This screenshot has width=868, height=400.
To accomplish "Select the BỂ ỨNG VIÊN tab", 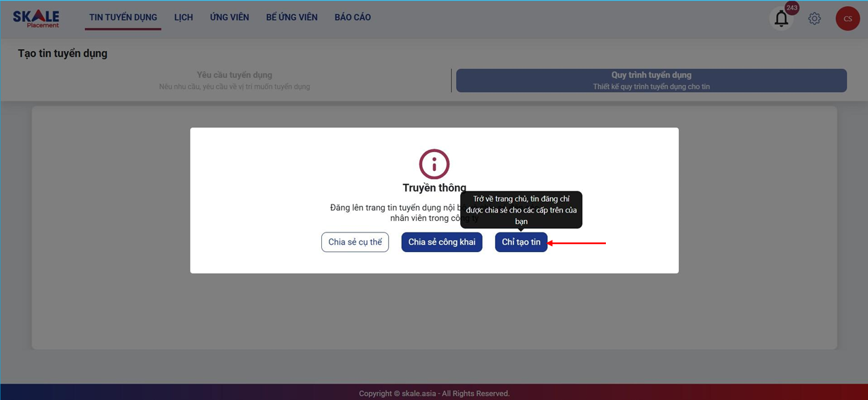I will (x=291, y=18).
